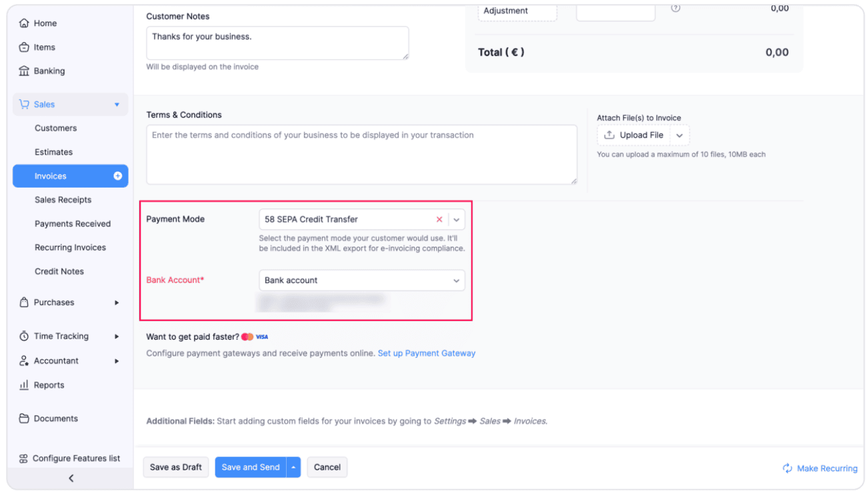Click the Save as Draft button
This screenshot has width=868, height=493.
[175, 467]
